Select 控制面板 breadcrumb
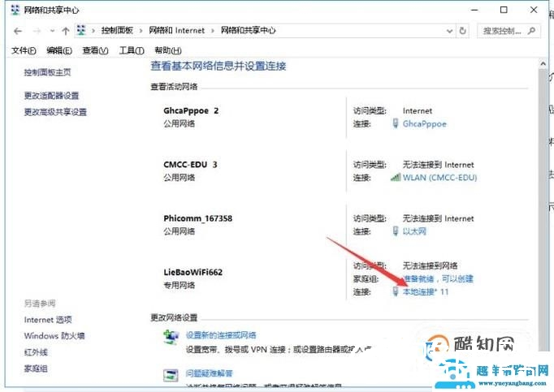 (117, 30)
